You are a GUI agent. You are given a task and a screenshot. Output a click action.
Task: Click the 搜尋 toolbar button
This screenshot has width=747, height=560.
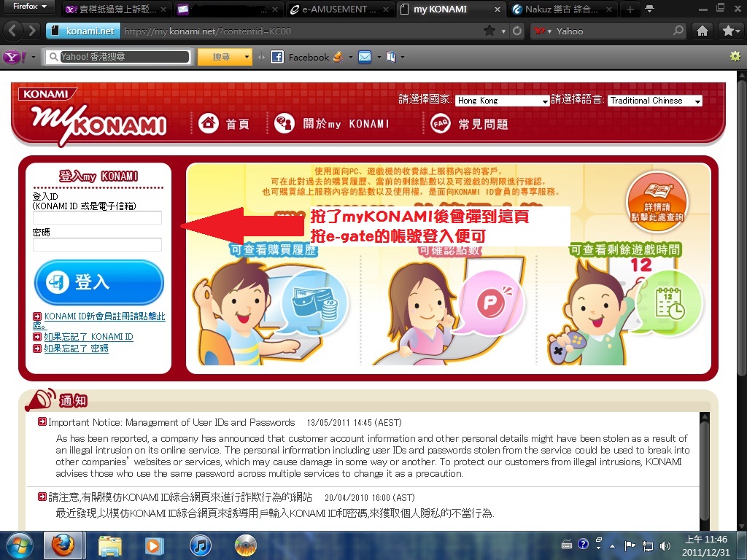point(220,57)
